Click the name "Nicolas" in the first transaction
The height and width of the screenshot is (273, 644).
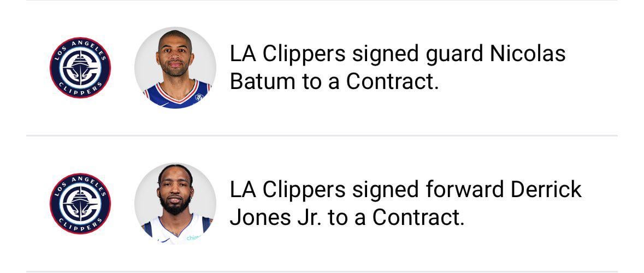click(528, 54)
